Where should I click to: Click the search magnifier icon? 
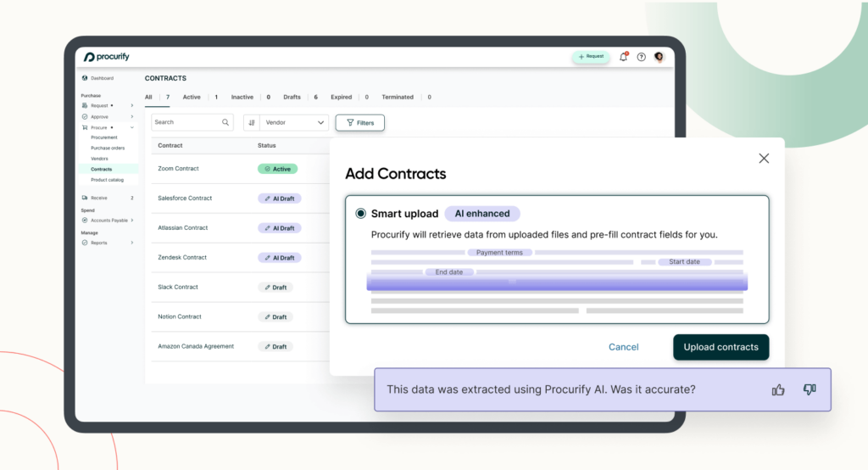(x=225, y=122)
